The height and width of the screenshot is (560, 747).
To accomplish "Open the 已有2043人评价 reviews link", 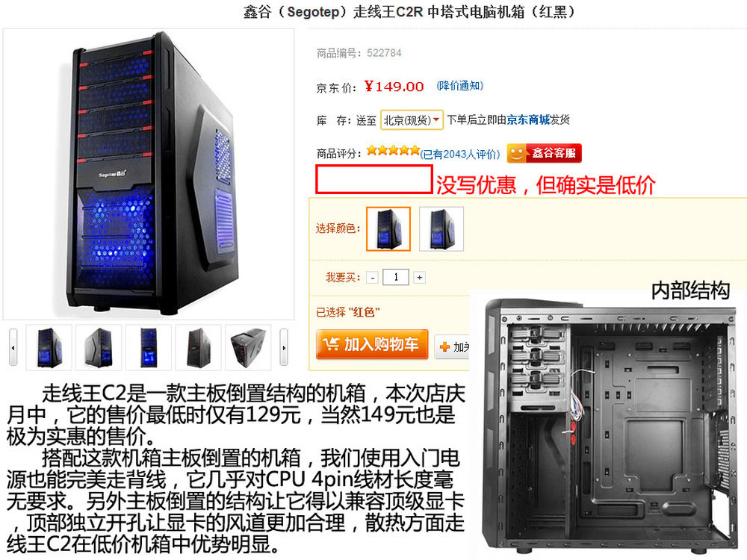I will [x=460, y=154].
